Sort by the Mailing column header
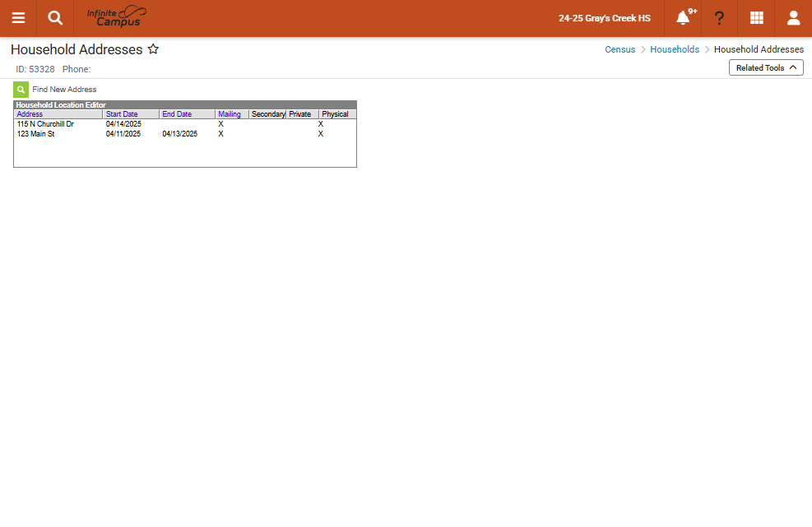The image size is (812, 527). (232, 114)
